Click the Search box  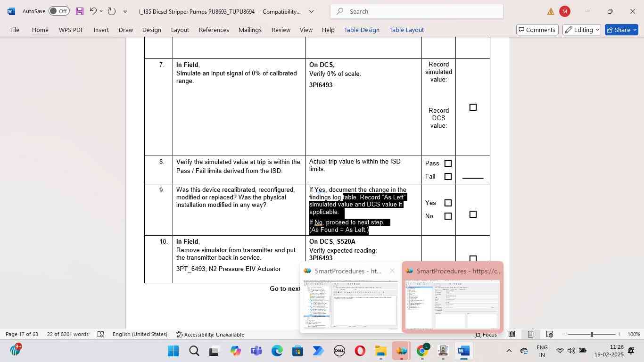coord(417,11)
